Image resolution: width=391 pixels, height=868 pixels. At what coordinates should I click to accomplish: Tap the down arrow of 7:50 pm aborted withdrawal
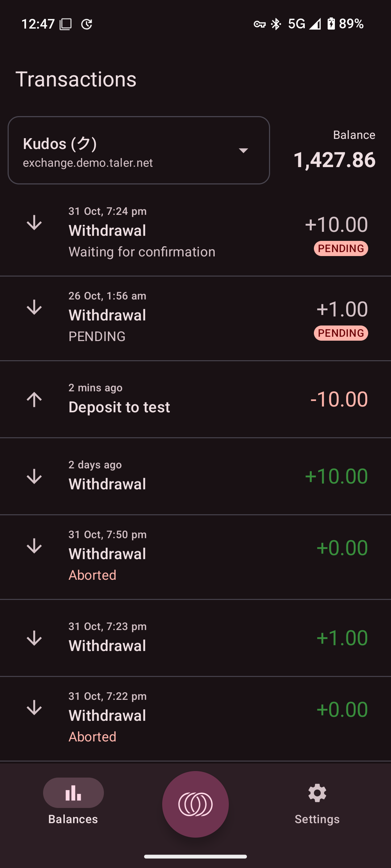tap(34, 546)
